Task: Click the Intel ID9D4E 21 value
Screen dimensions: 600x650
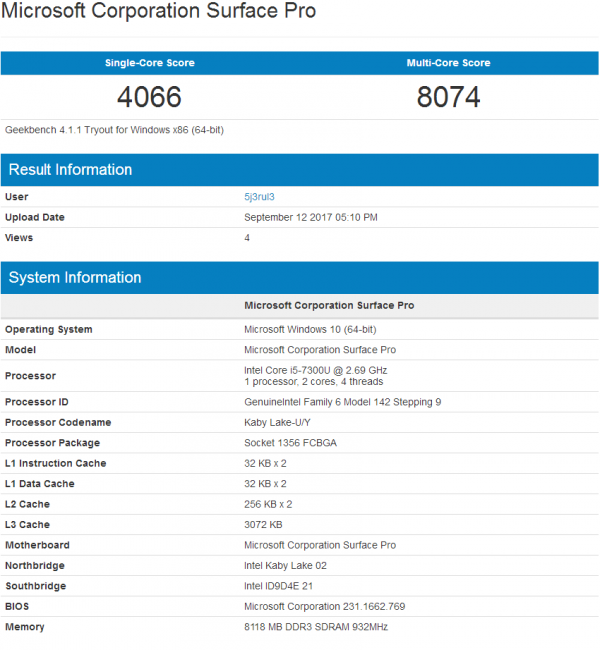Action: coord(278,586)
